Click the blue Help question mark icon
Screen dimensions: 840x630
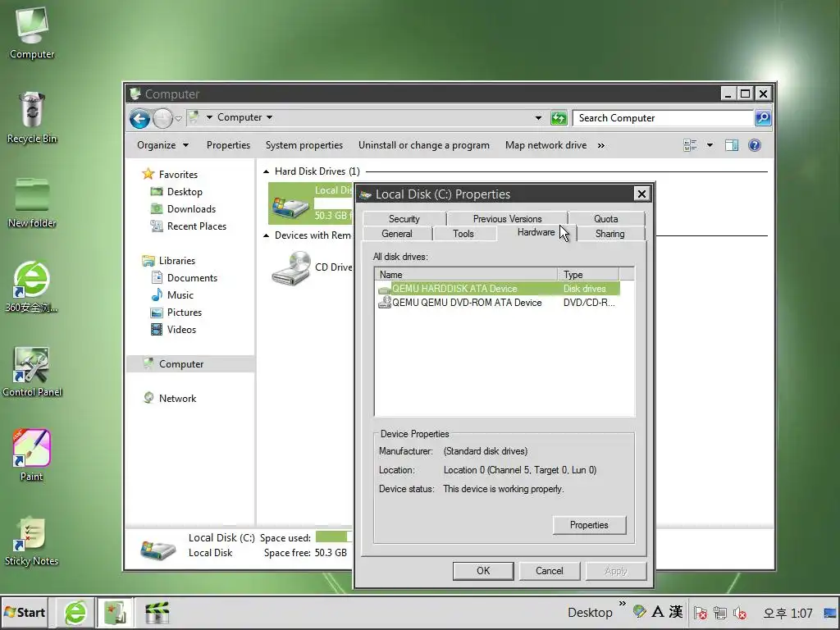pyautogui.click(x=755, y=145)
